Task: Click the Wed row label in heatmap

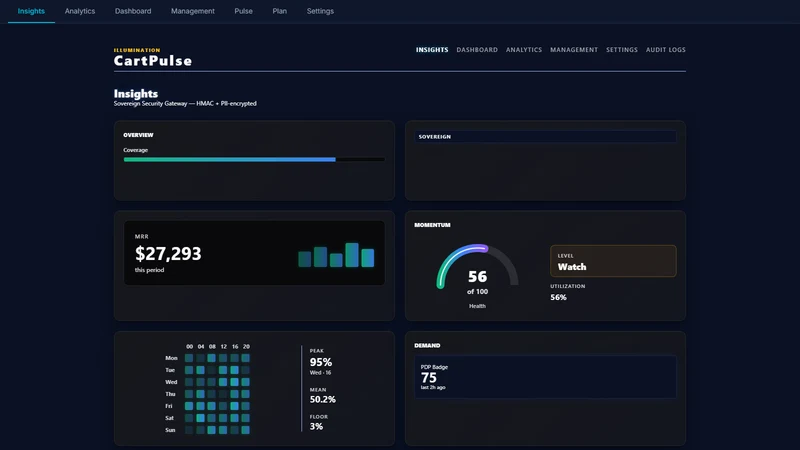Action: pyautogui.click(x=171, y=382)
